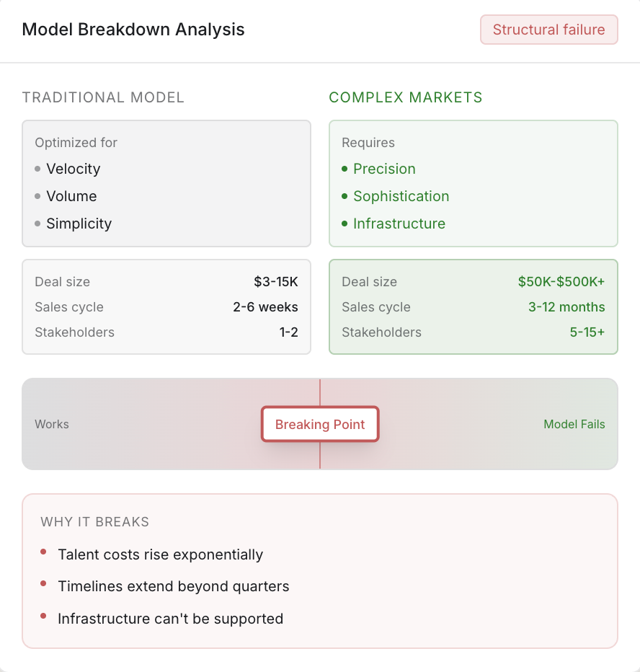
Task: Click the Talent costs rise exponentially bullet
Action: [160, 554]
